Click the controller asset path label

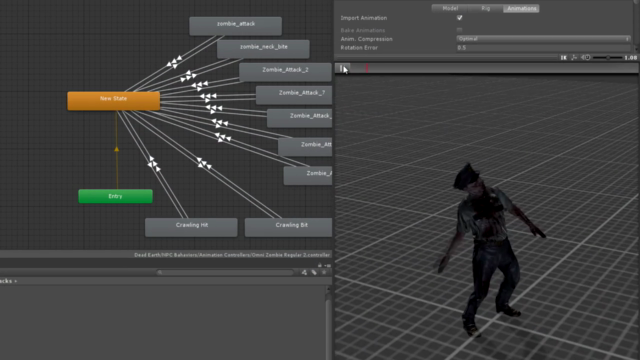(x=232, y=255)
